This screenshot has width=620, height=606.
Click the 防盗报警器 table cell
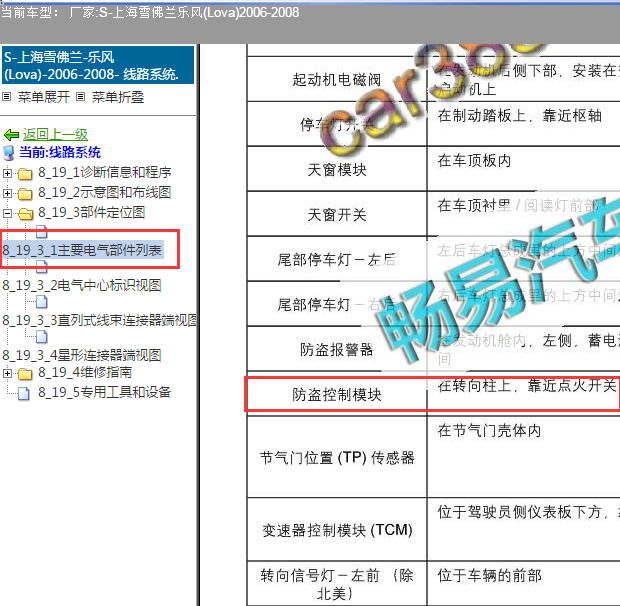click(337, 349)
